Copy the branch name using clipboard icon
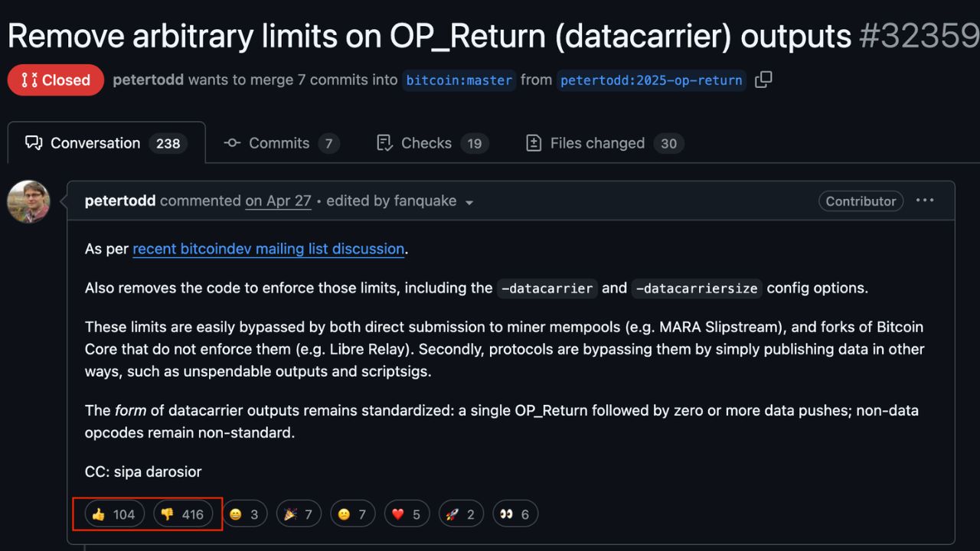 click(x=763, y=80)
